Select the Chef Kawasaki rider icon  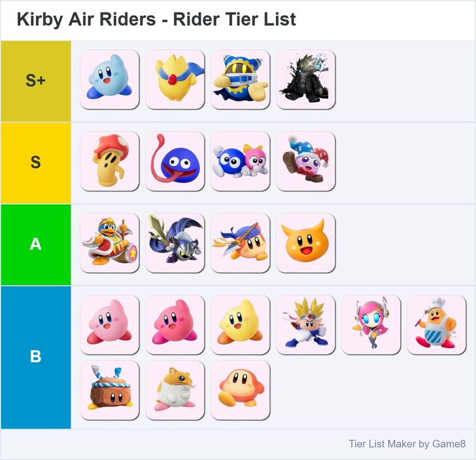click(x=436, y=325)
